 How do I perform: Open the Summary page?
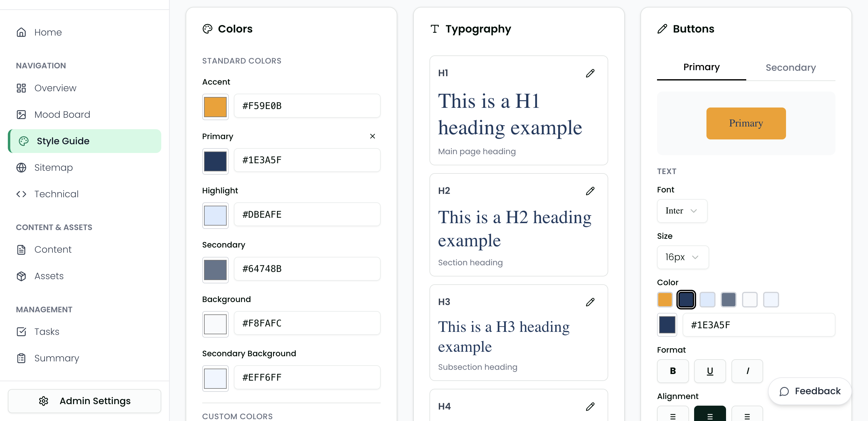84,358
